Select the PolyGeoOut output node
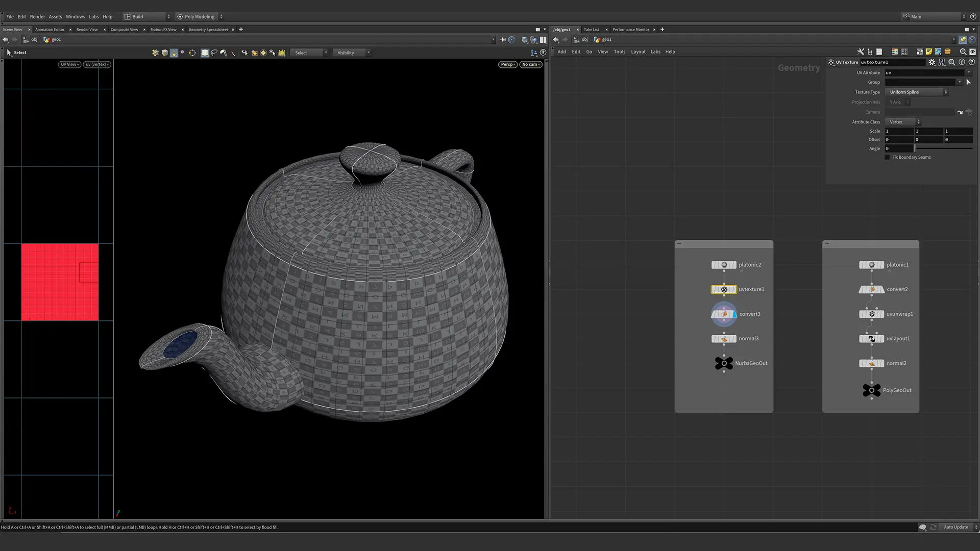The image size is (980, 551). pos(871,390)
